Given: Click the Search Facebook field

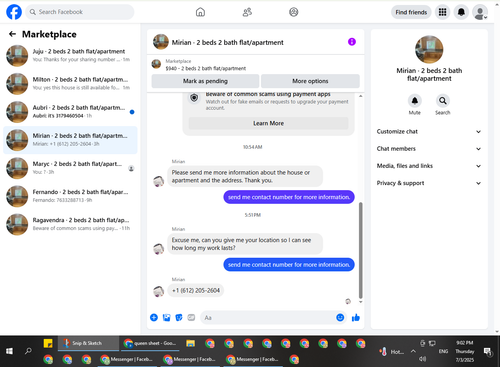Looking at the screenshot, I should (x=80, y=12).
